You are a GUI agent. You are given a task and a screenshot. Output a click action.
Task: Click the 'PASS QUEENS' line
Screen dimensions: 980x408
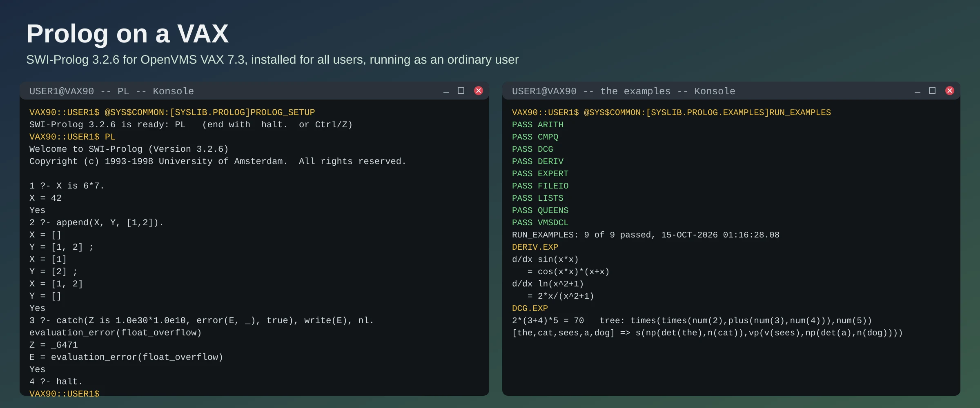pyautogui.click(x=540, y=210)
